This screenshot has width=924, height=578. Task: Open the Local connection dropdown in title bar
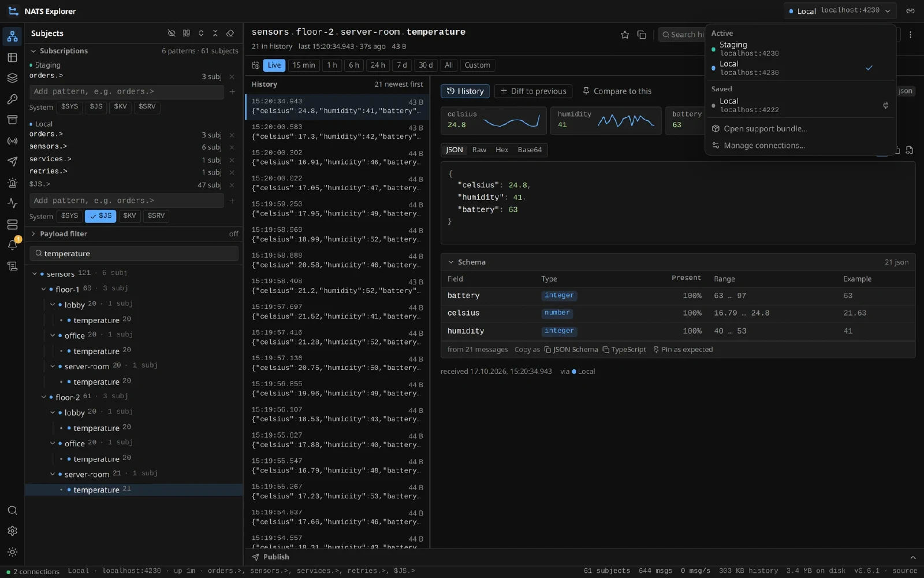point(840,11)
